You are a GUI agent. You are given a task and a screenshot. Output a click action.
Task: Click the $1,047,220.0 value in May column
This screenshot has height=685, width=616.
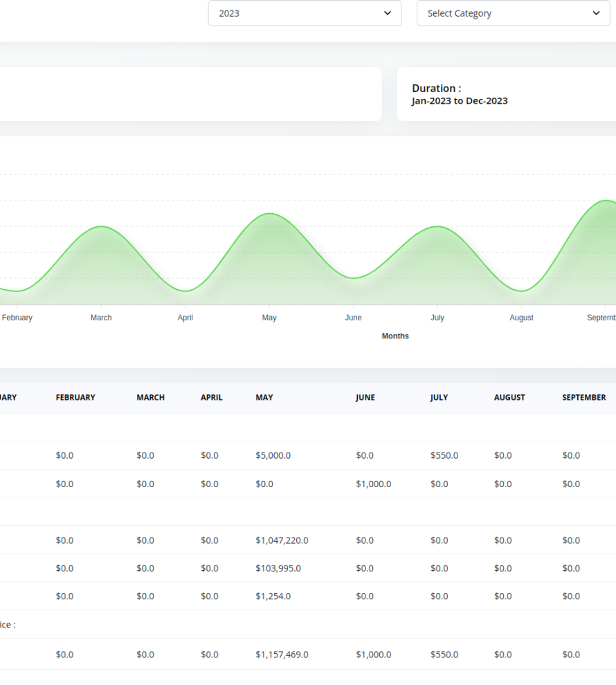tap(282, 540)
